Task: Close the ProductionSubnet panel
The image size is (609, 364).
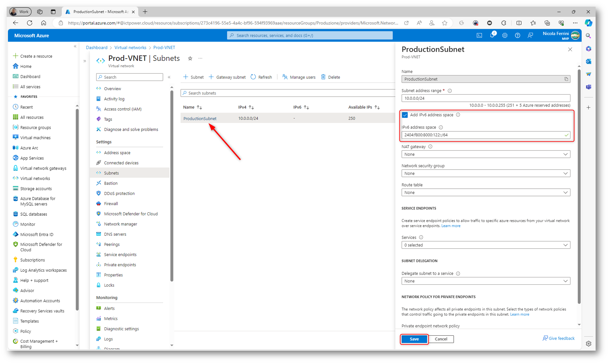Action: pyautogui.click(x=570, y=49)
